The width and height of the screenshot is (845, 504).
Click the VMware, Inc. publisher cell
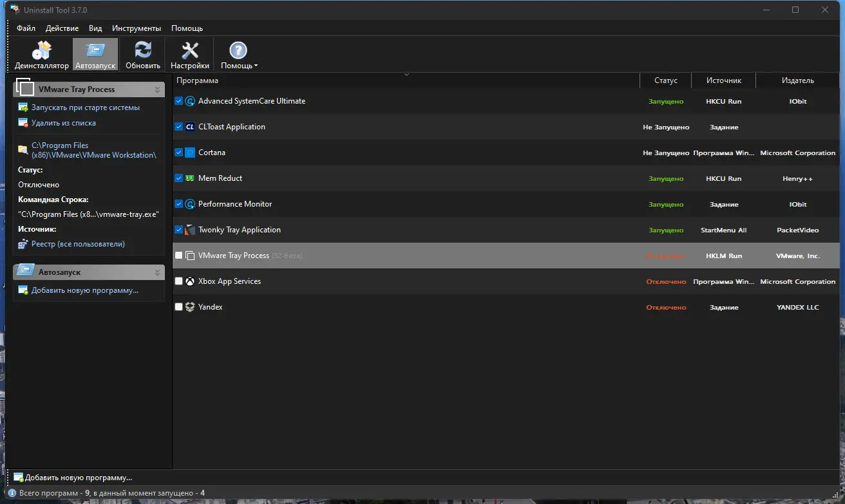798,256
